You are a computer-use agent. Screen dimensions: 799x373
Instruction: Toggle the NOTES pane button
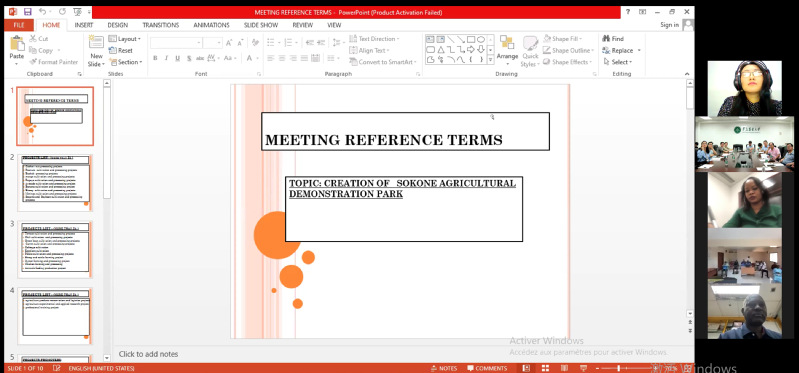pos(444,368)
